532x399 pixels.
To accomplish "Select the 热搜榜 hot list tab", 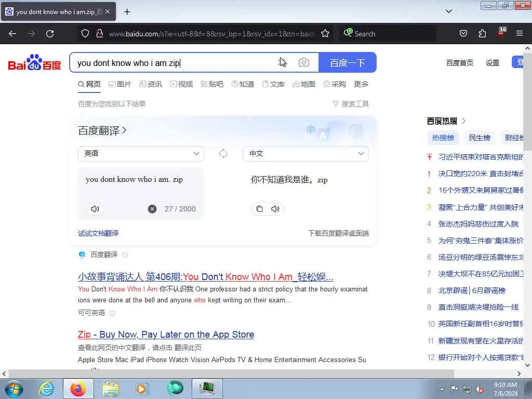I will 443,138.
